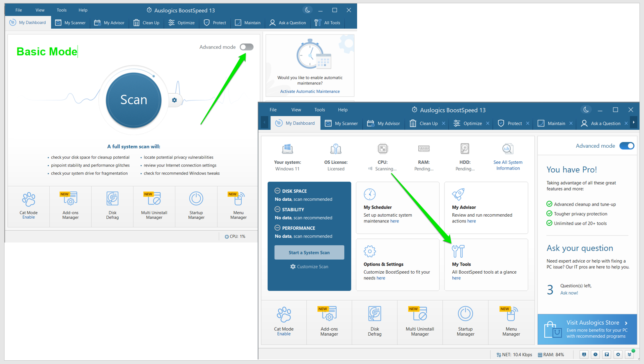
Task: Close the Optimize tab in front window
Action: pos(488,123)
